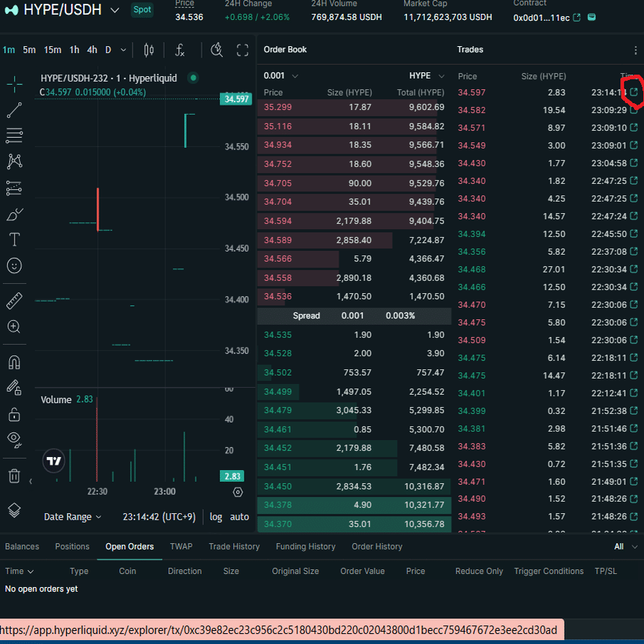Toggle magnet mode for drawings
The width and height of the screenshot is (644, 644).
[15, 362]
